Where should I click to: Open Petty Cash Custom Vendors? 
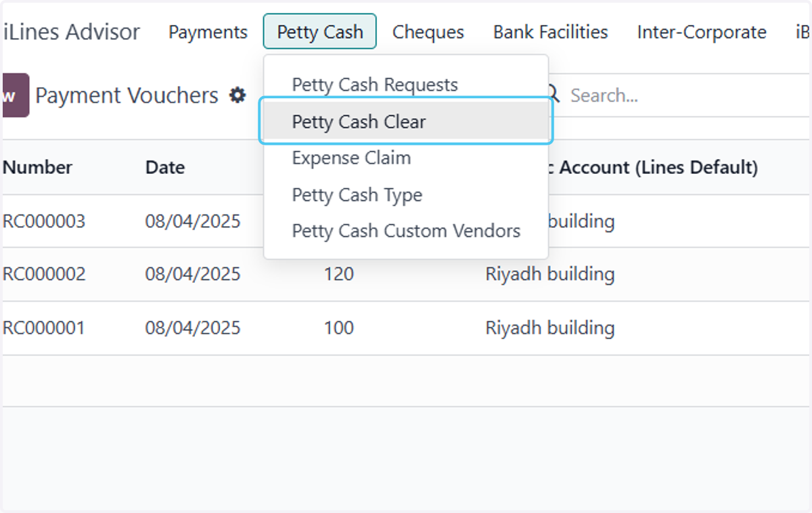(x=406, y=231)
